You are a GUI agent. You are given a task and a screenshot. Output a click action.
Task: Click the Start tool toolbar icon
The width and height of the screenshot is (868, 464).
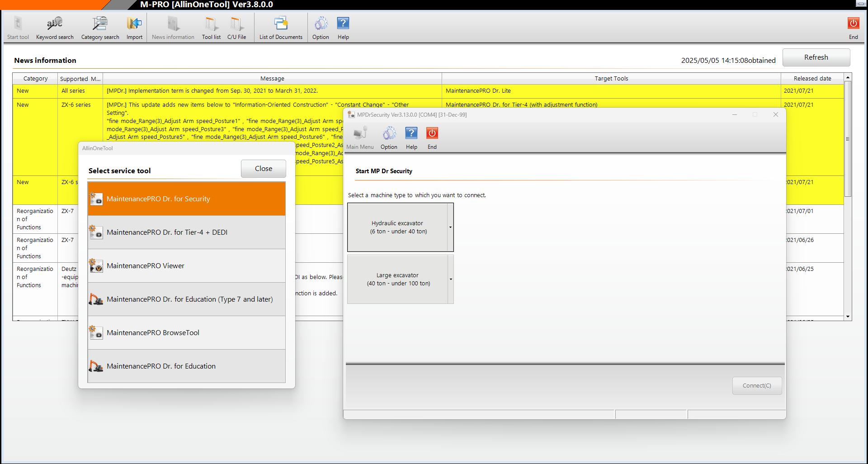(18, 28)
